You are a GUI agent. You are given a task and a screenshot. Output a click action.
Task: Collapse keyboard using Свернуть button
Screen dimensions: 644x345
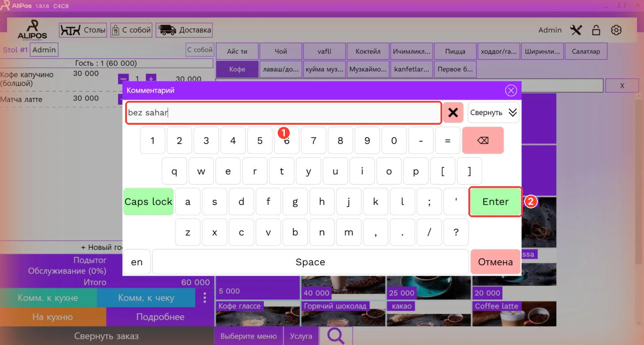coord(494,112)
